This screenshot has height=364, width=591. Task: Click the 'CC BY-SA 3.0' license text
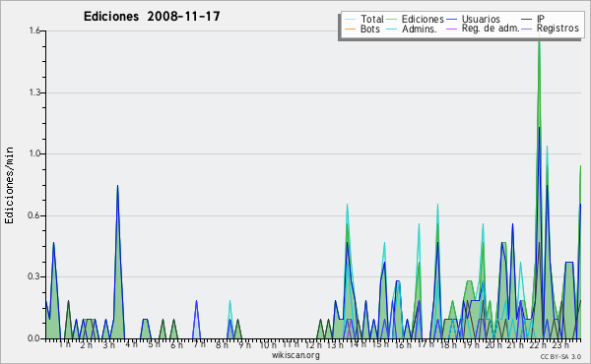tap(560, 357)
